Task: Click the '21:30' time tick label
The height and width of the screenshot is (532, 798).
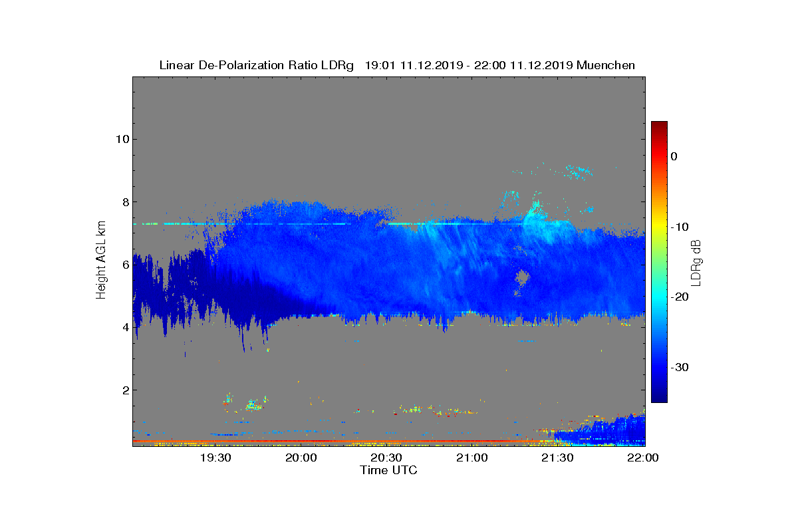Action: (x=559, y=458)
